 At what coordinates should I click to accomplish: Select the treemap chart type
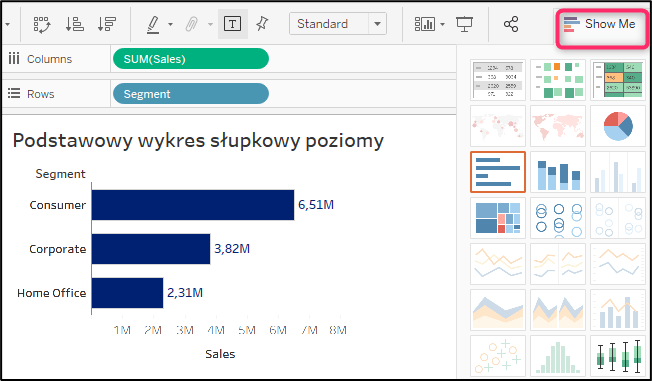pyautogui.click(x=498, y=218)
